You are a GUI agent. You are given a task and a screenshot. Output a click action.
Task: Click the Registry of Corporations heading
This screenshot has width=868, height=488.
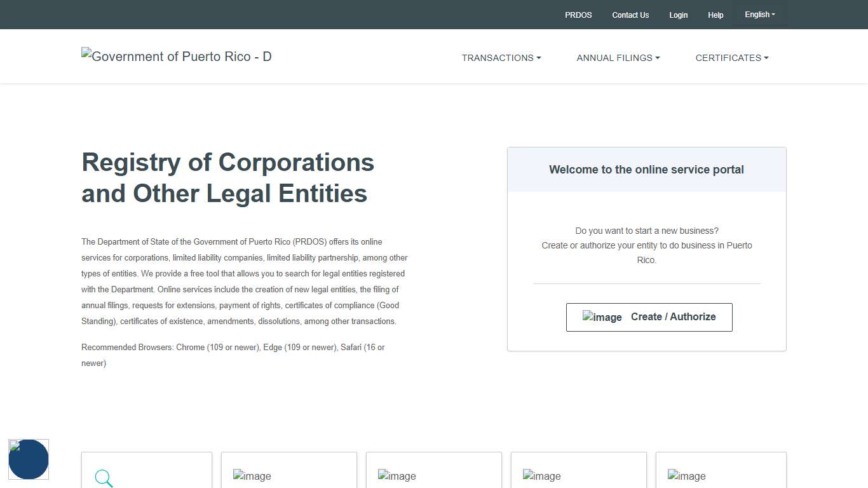(x=227, y=178)
